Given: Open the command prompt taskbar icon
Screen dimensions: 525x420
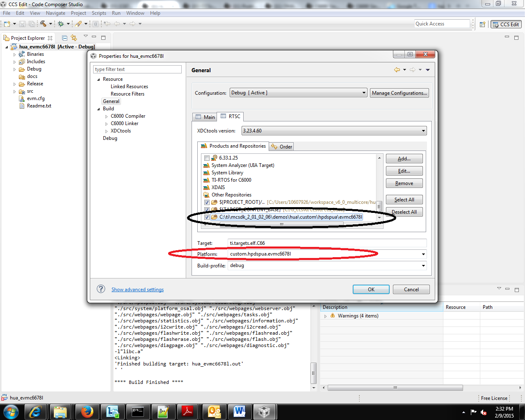Looking at the screenshot, I should coord(137,411).
